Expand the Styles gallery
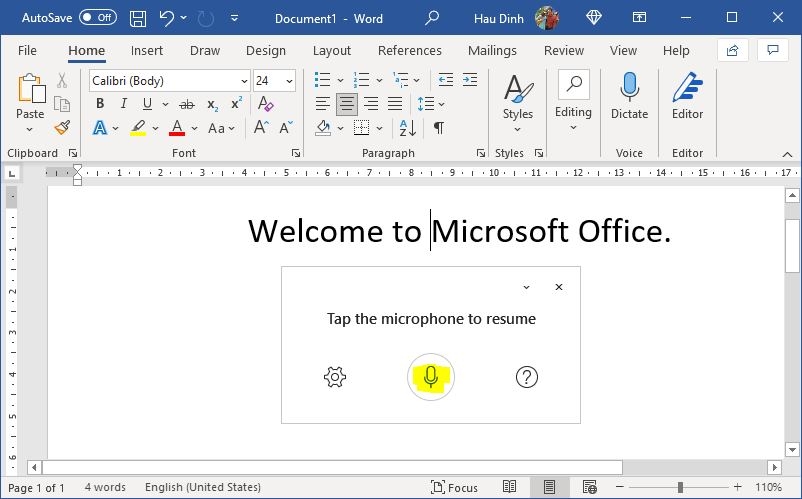 point(518,104)
